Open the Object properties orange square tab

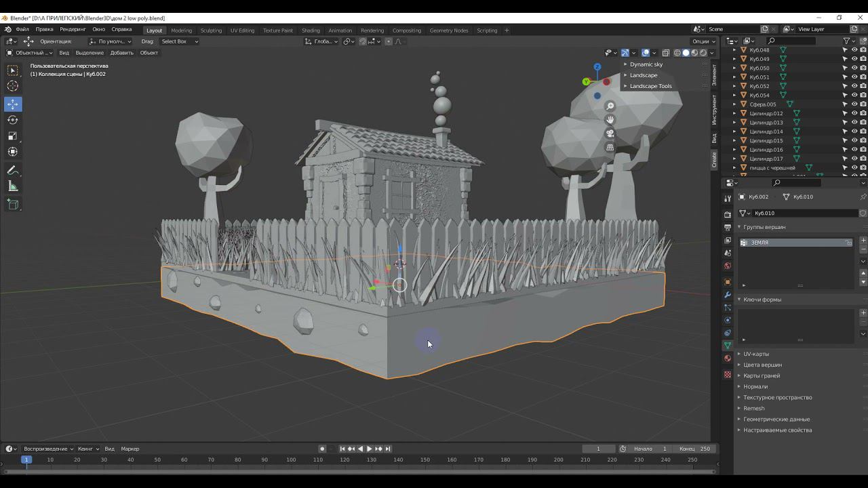[728, 282]
